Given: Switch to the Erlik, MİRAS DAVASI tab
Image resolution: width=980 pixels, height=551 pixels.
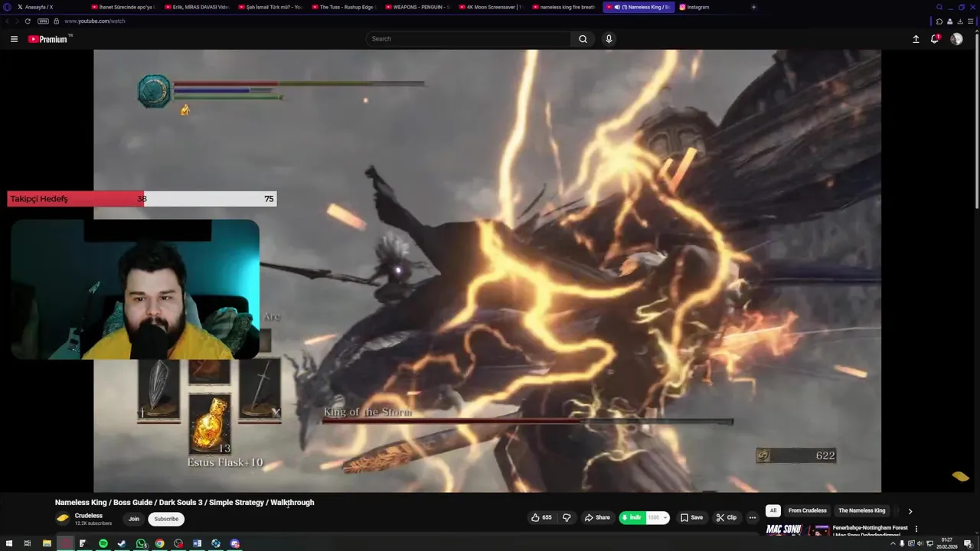Looking at the screenshot, I should (x=195, y=7).
